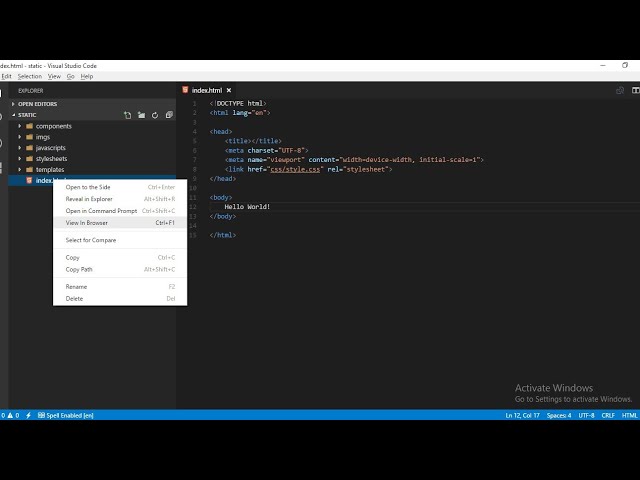This screenshot has height=480, width=640.
Task: Expand the stylesheets folder arrow
Action: pos(20,159)
